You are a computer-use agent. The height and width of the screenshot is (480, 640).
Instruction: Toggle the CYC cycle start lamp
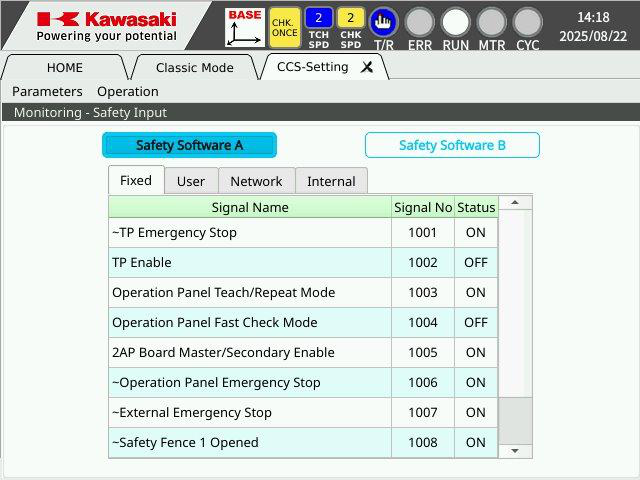click(x=527, y=22)
